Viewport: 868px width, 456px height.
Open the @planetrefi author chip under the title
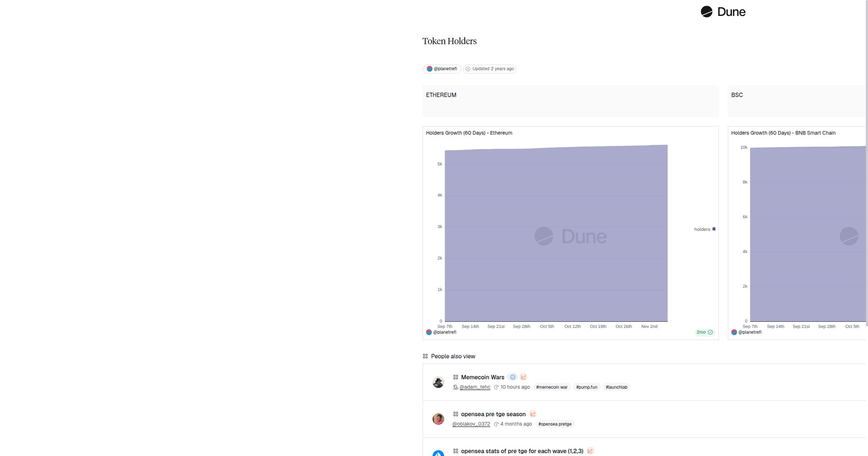(x=442, y=69)
